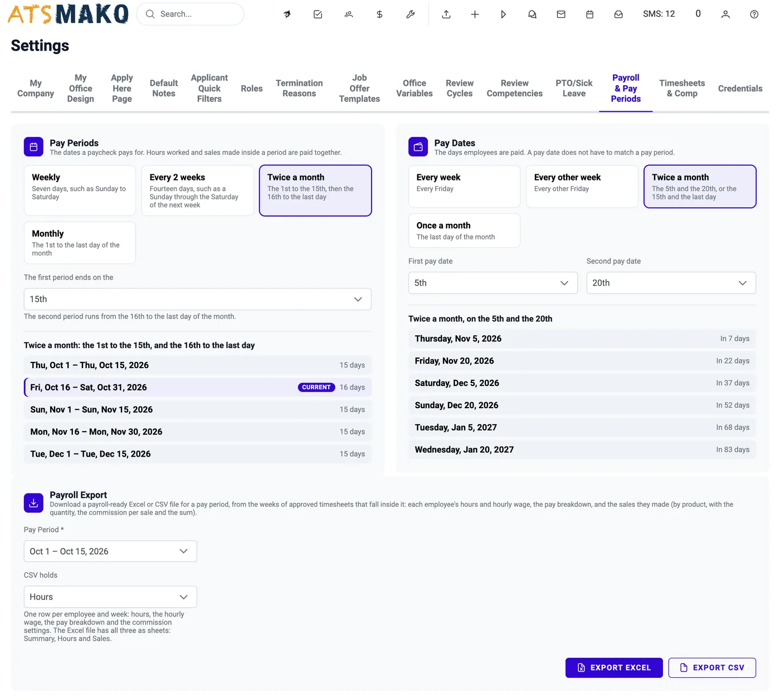This screenshot has width=780, height=700.
Task: Open the people group icon
Action: [x=349, y=14]
